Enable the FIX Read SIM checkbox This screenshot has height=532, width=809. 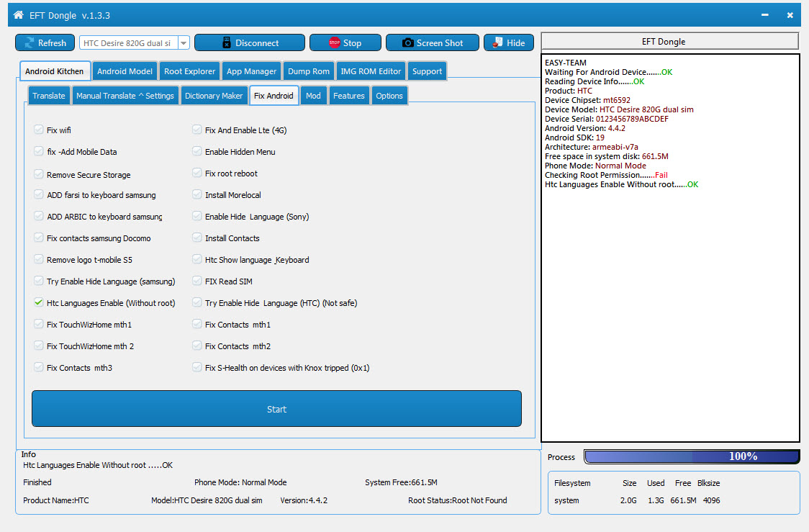pyautogui.click(x=197, y=281)
